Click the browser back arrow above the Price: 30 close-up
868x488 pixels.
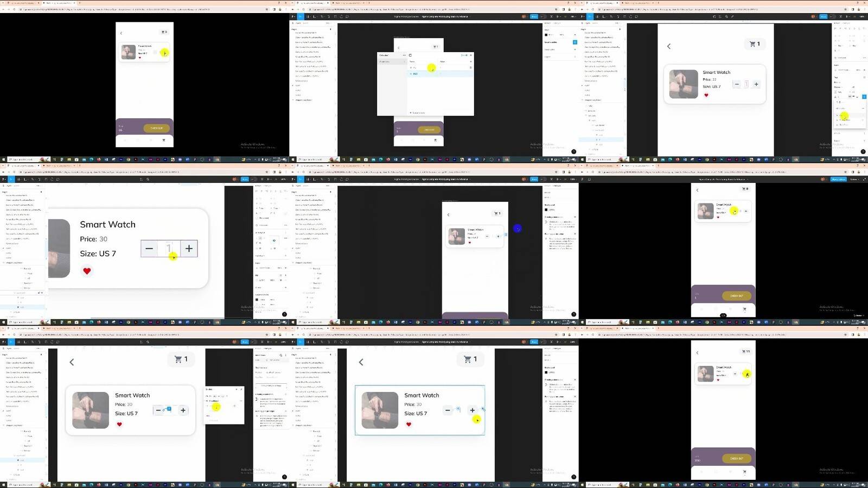click(3, 172)
